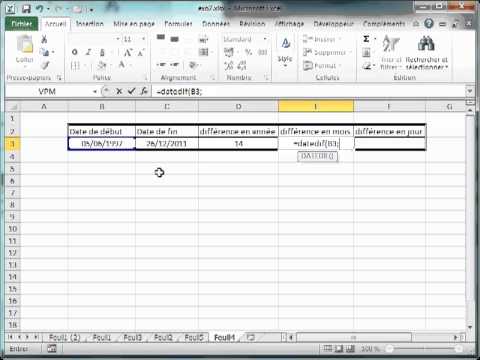Image resolution: width=480 pixels, height=360 pixels.
Task: Click the Trier et filtrer icon
Action: click(391, 52)
